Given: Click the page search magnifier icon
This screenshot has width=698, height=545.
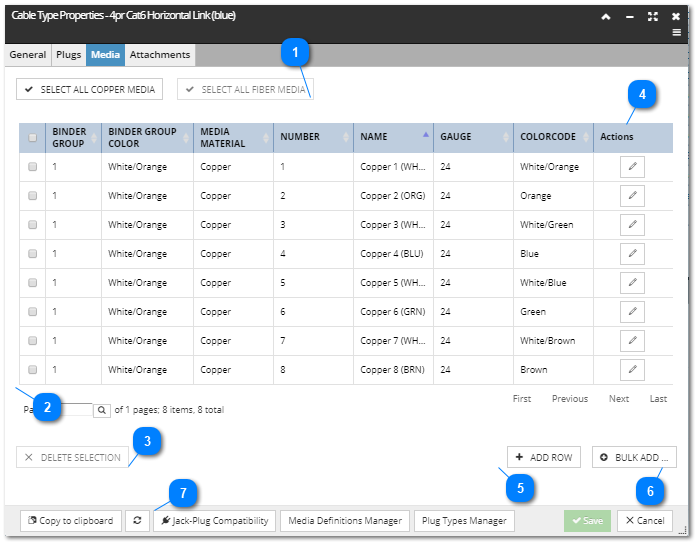Looking at the screenshot, I should pos(101,410).
